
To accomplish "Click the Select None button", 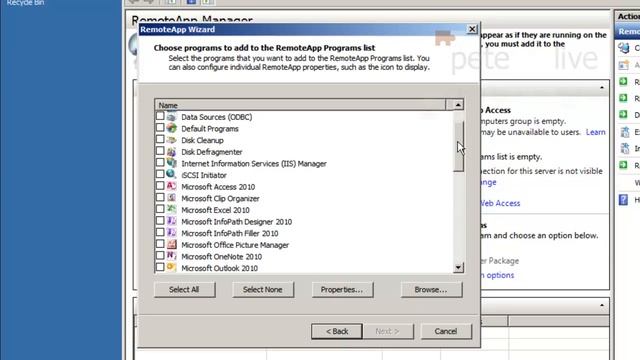I will click(x=262, y=289).
